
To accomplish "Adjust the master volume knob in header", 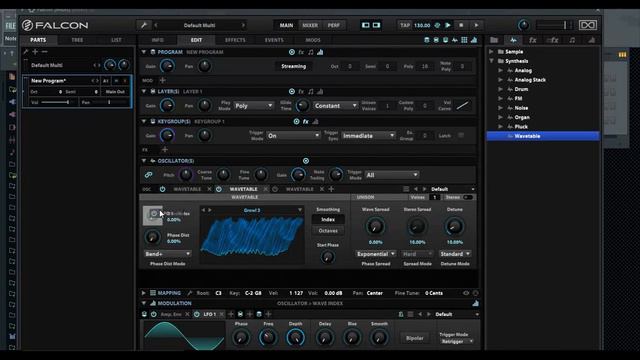I will point(523,25).
